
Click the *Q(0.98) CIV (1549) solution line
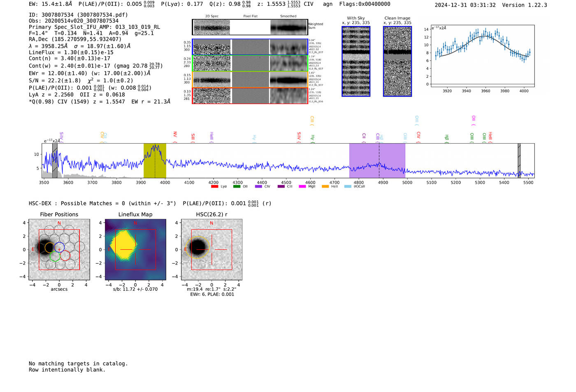100,102
